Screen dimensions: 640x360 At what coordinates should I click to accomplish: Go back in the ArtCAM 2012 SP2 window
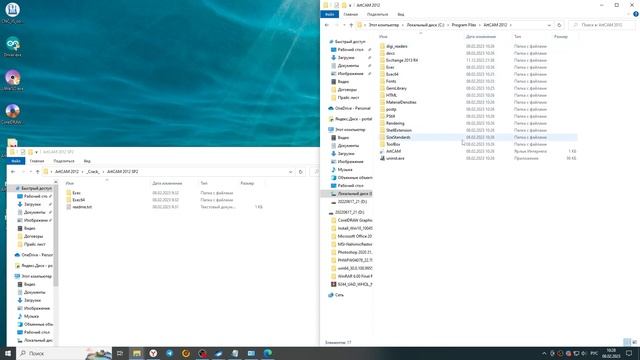(x=13, y=172)
